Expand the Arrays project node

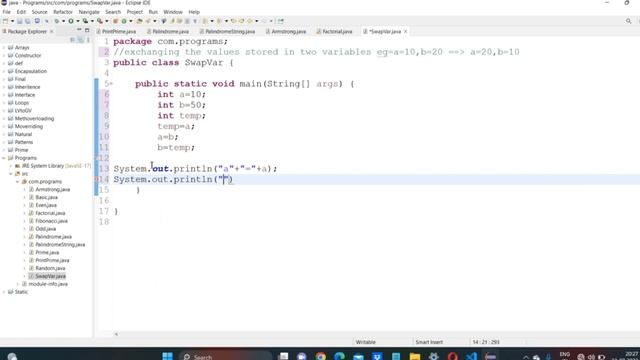[x=4, y=48]
